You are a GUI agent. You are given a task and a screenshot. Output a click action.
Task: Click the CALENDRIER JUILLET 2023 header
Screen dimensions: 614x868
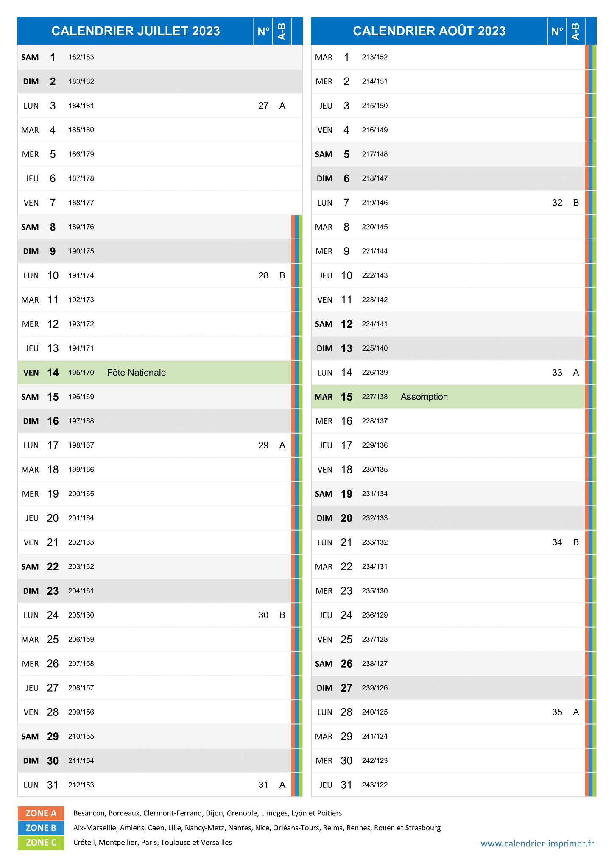pyautogui.click(x=136, y=31)
